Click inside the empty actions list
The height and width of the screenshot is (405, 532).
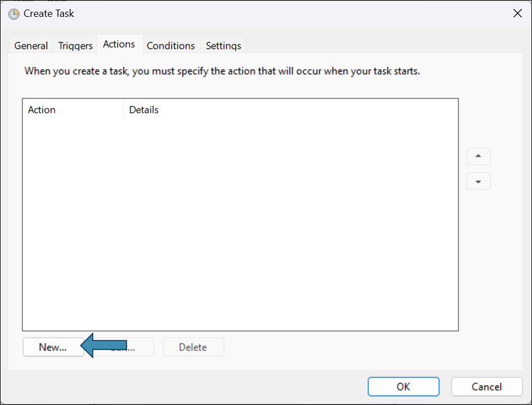click(240, 225)
